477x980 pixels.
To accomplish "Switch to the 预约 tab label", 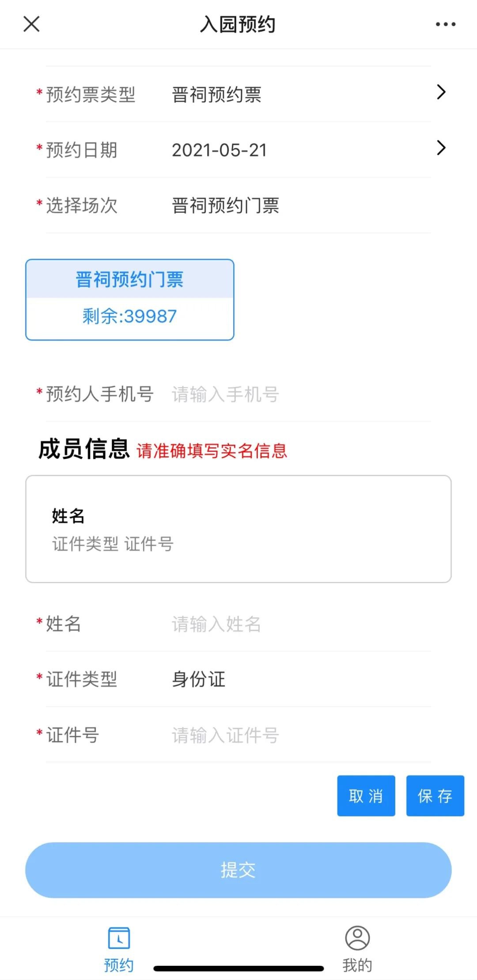I will click(x=119, y=965).
